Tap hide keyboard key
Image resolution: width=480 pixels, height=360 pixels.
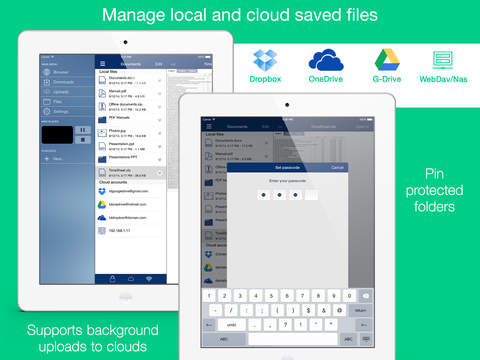tap(366, 339)
